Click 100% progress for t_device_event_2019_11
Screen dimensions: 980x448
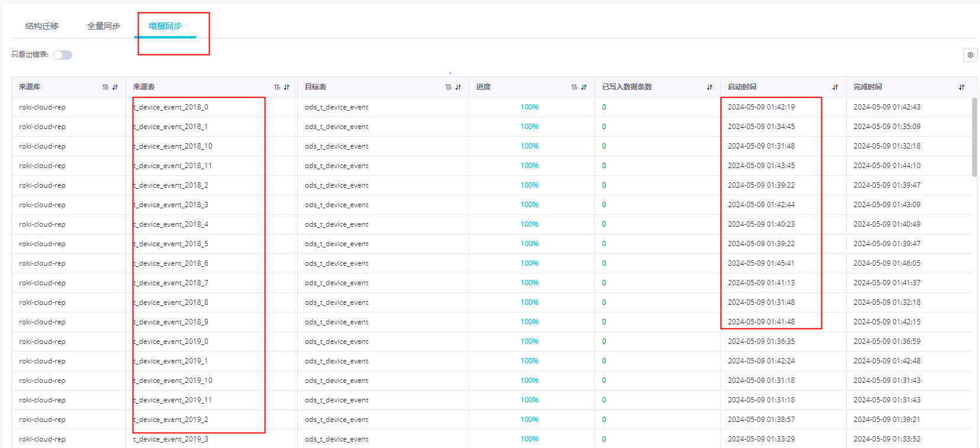529,400
